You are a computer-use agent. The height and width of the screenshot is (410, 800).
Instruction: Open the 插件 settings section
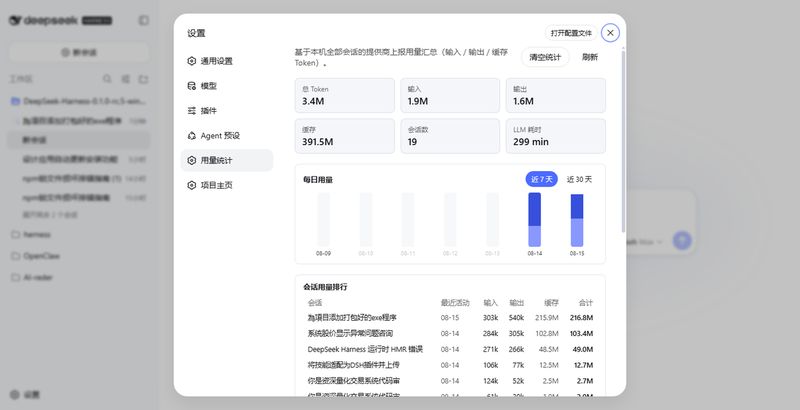tap(227, 111)
